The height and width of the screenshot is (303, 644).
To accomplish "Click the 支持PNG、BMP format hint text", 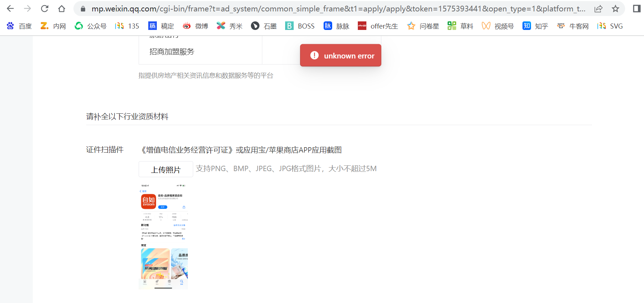I will click(x=286, y=169).
